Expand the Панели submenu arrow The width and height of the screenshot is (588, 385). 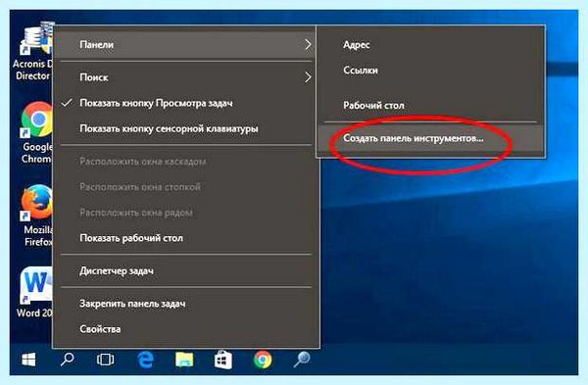[308, 45]
